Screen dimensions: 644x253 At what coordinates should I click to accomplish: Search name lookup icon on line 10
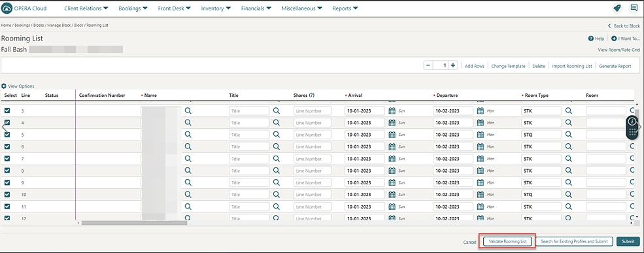click(x=188, y=194)
